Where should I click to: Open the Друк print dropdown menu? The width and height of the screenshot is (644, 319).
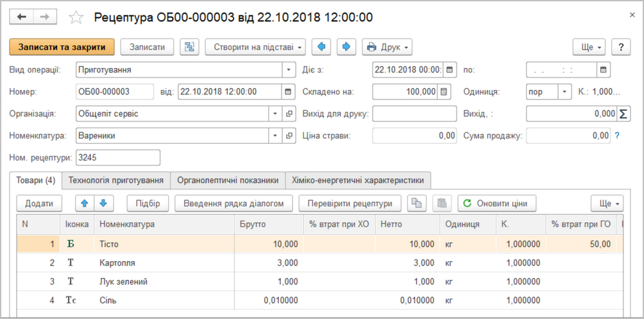387,47
